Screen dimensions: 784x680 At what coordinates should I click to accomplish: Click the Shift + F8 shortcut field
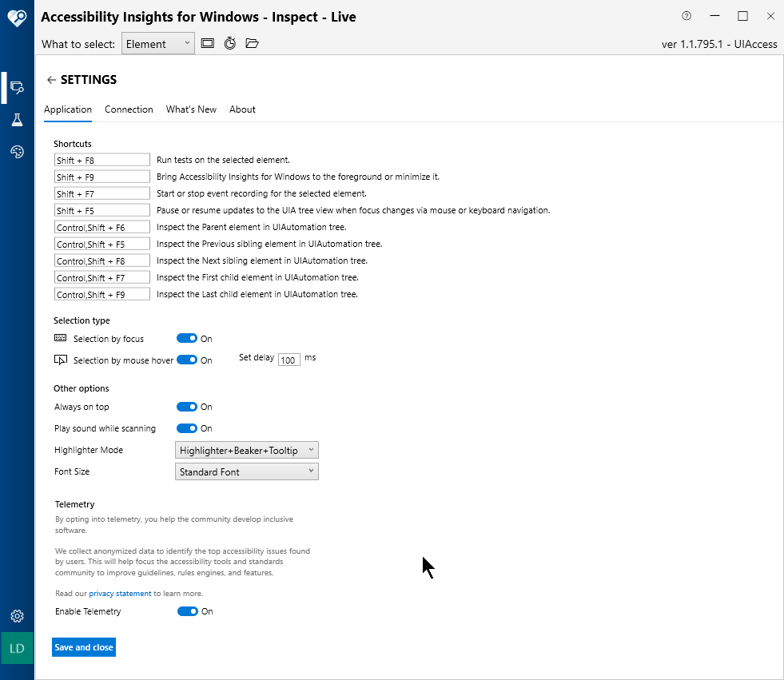(102, 160)
